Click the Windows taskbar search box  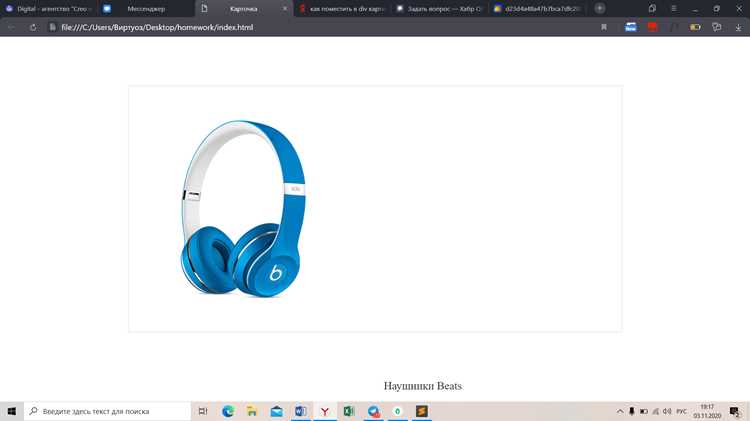pyautogui.click(x=107, y=411)
